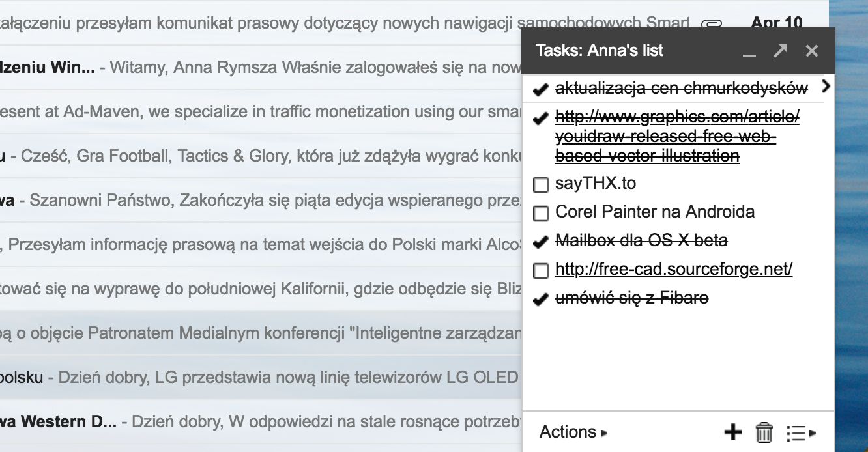Screen dimensions: 868x452
Task: Complete the free-cad.sourceforge.net task
Action: [541, 269]
